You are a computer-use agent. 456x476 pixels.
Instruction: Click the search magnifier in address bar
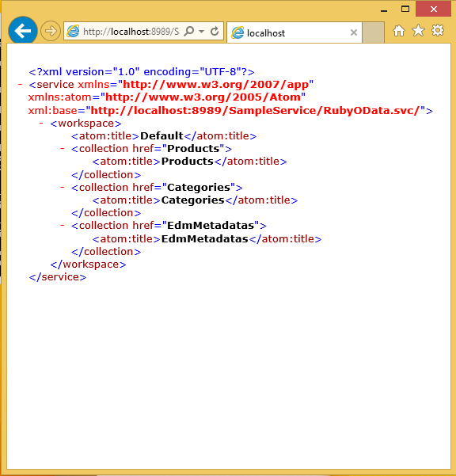coord(189,31)
